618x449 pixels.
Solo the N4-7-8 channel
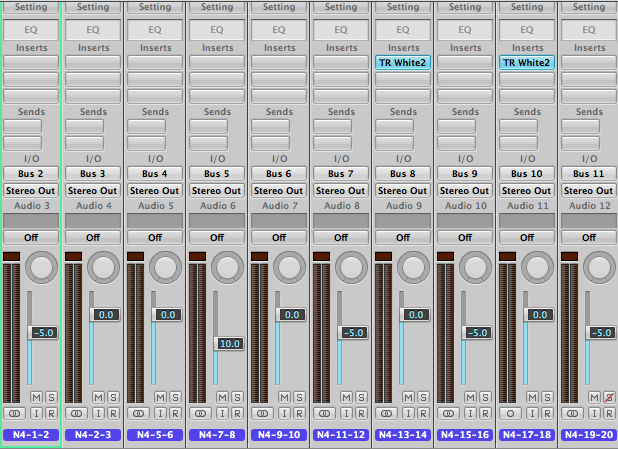coord(237,397)
